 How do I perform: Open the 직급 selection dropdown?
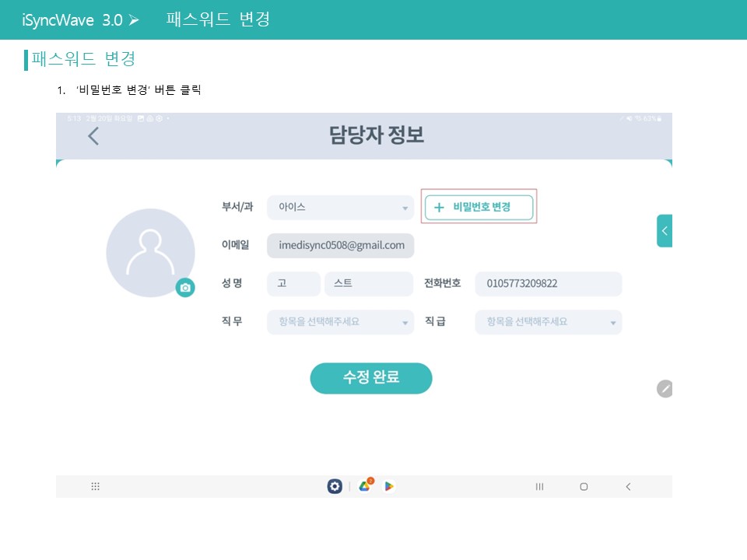click(x=548, y=322)
